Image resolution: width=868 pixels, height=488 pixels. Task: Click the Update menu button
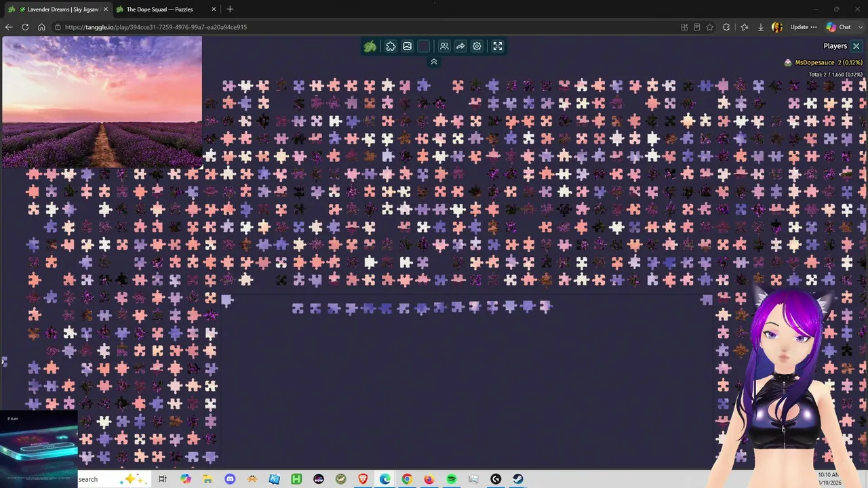[x=804, y=27]
